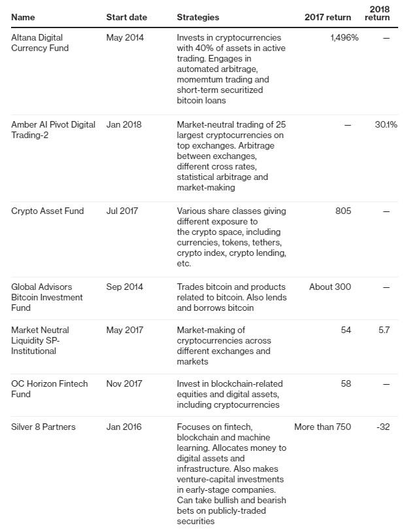
Task: Click the 805 return value
Action: 343,211
